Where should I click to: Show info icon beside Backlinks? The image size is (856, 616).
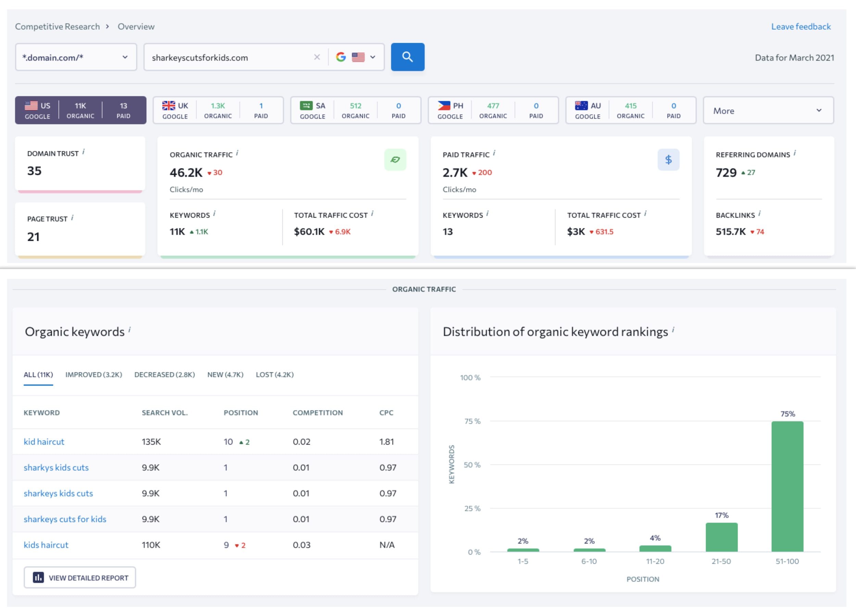(x=759, y=214)
